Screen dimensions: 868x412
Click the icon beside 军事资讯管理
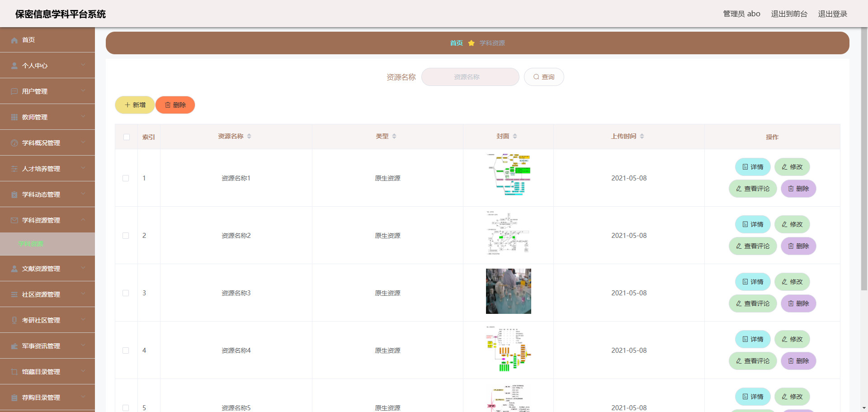click(x=14, y=346)
